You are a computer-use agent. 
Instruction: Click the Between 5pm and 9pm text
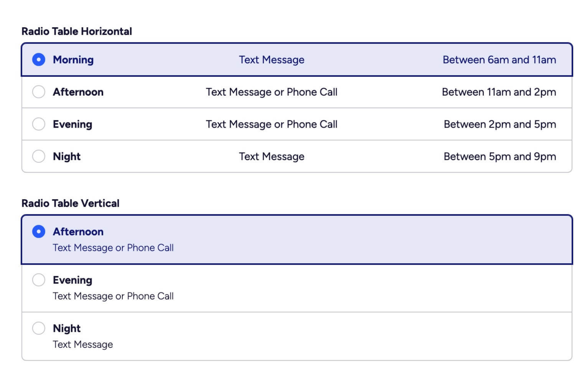(500, 156)
